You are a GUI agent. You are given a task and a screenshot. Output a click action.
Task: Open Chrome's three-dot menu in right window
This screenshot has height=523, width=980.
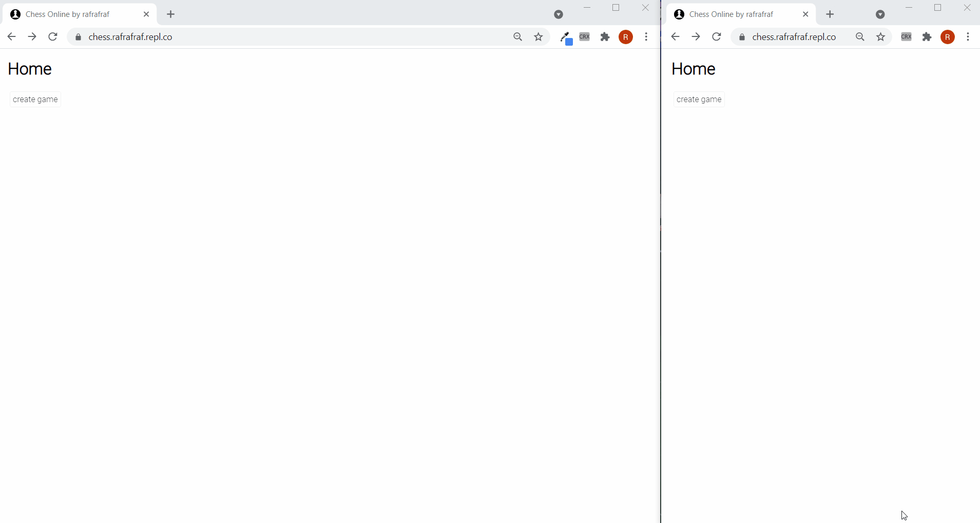[968, 37]
